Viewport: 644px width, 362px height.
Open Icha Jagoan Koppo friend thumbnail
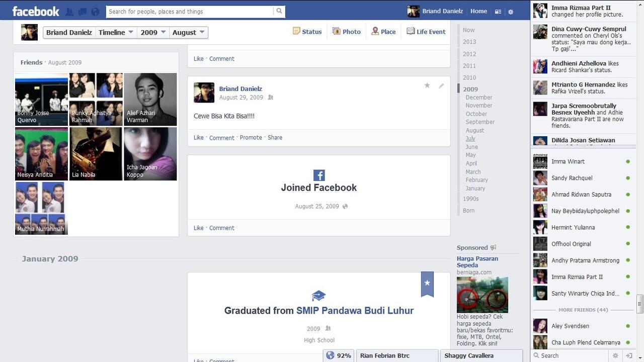(x=150, y=154)
